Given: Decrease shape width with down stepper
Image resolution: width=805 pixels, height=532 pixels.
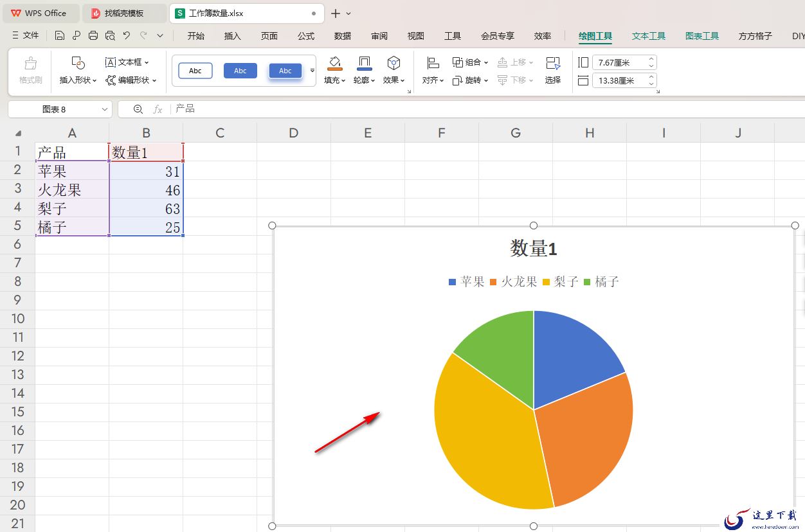Looking at the screenshot, I should 652,84.
